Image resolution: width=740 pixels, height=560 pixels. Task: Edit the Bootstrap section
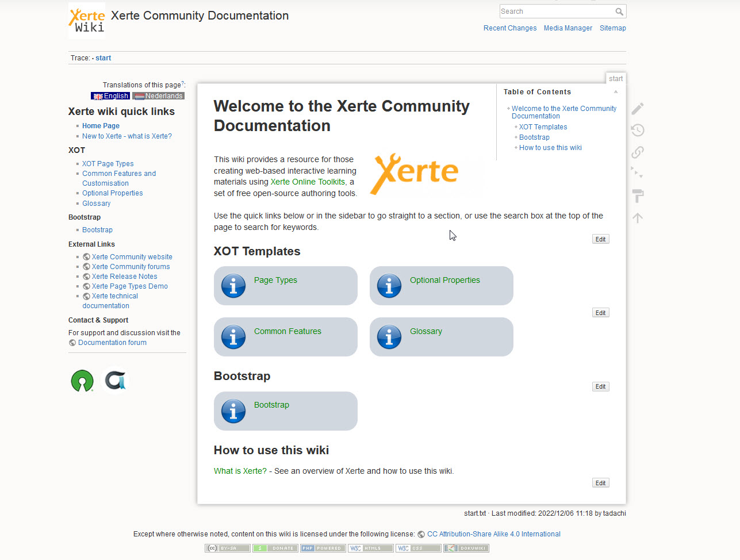[x=600, y=386]
